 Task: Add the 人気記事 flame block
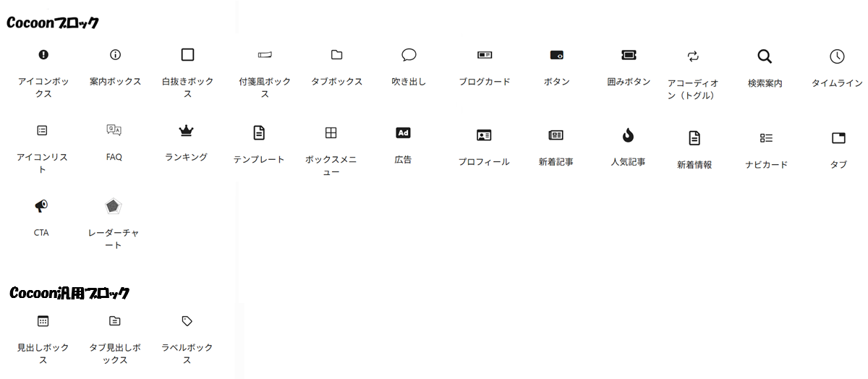[x=628, y=135]
